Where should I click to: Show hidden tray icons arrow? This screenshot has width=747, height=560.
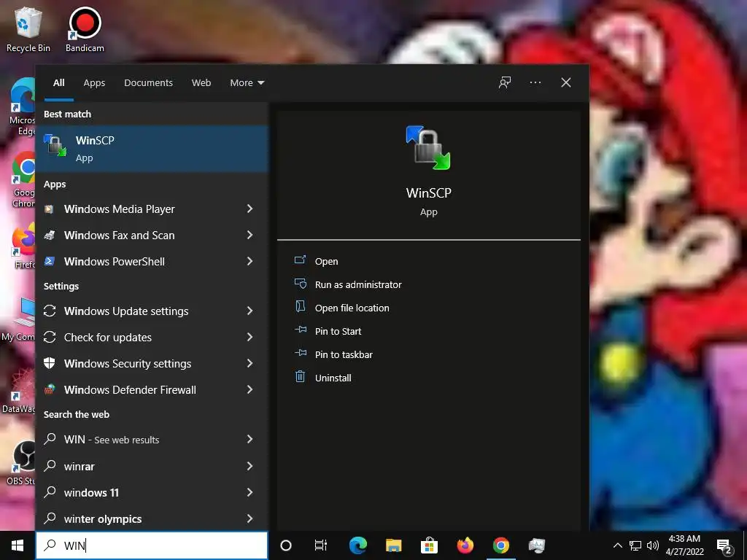617,545
